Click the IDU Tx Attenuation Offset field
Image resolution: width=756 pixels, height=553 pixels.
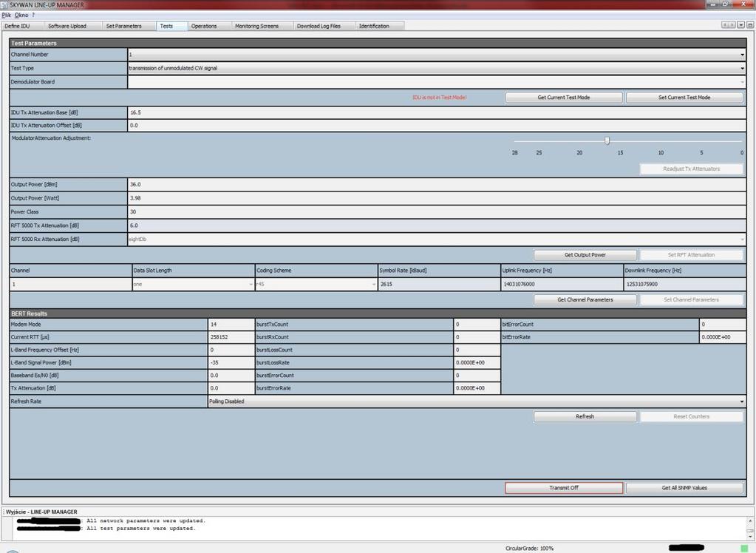[x=437, y=126]
